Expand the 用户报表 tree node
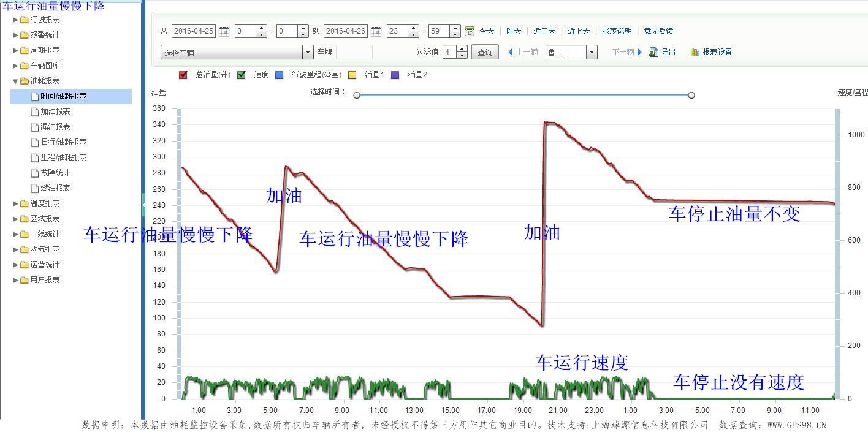Viewport: 868px width, 432px height. (x=16, y=280)
